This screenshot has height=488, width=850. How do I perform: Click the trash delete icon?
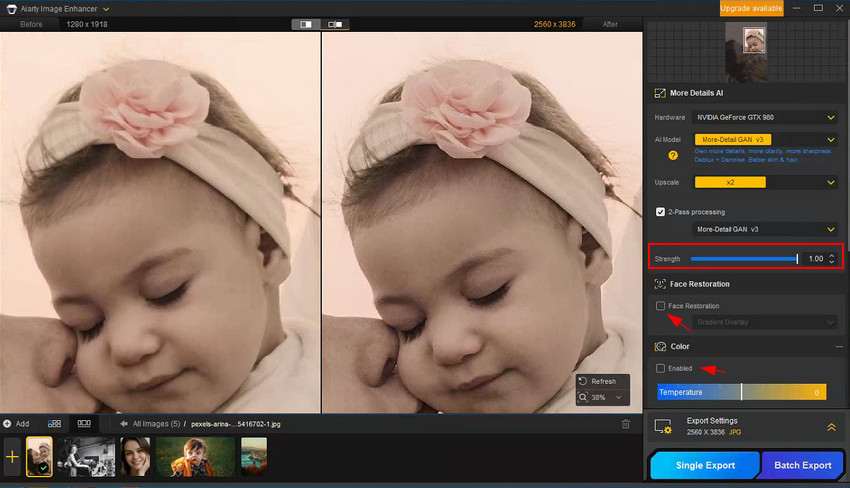(x=626, y=424)
